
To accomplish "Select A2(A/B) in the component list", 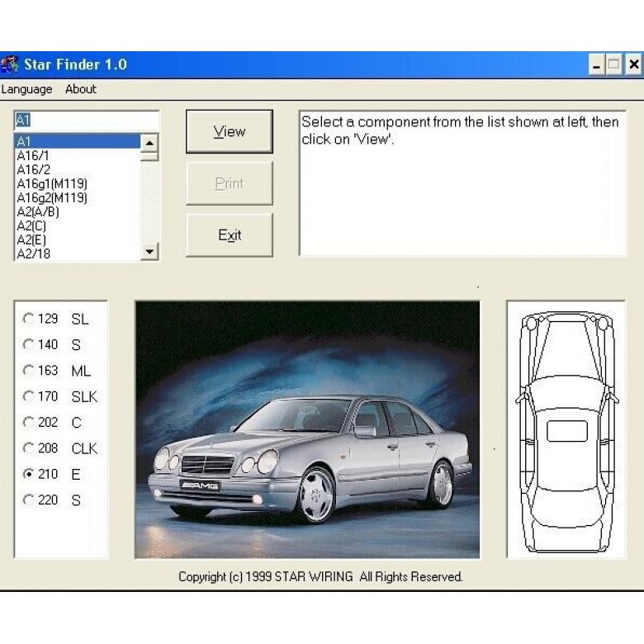I will [78, 211].
